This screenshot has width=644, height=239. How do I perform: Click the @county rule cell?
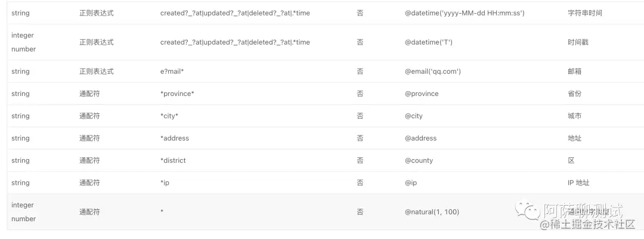[x=419, y=160]
